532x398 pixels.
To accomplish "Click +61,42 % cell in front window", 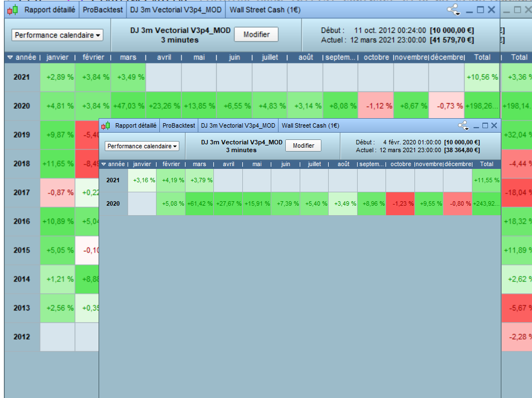I will (x=199, y=204).
